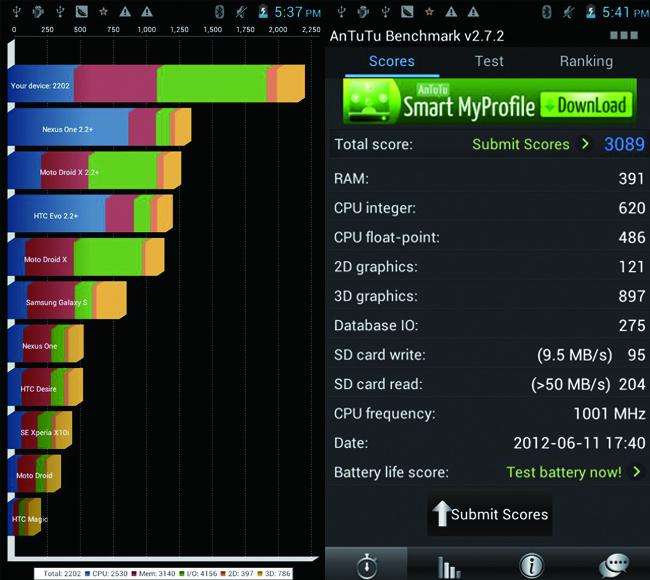Switch to the Scores tab
Image resolution: width=650 pixels, height=580 pixels.
[392, 61]
